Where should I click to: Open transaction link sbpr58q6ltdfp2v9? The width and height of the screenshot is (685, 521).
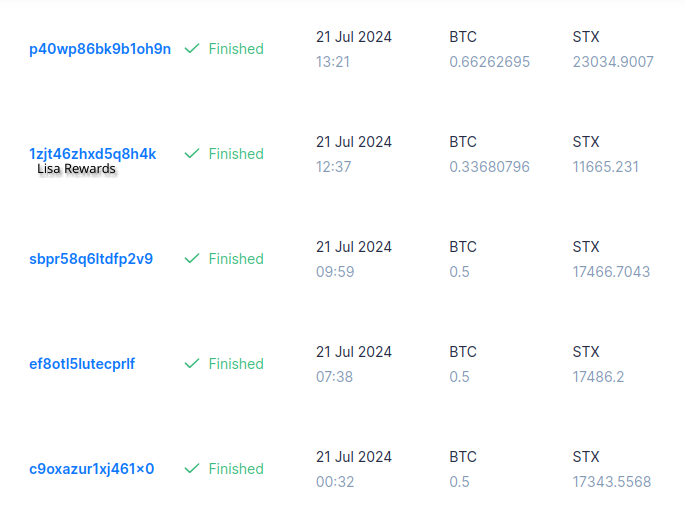point(91,259)
